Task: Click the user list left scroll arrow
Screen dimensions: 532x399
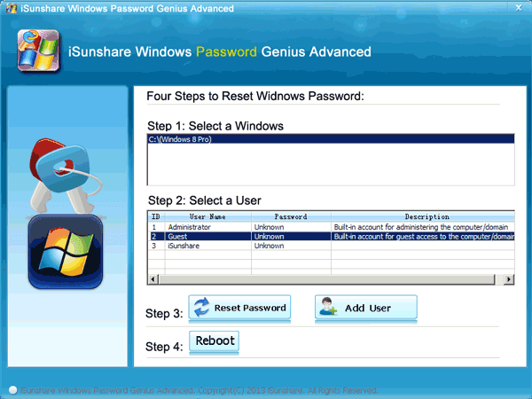Action: coord(153,279)
